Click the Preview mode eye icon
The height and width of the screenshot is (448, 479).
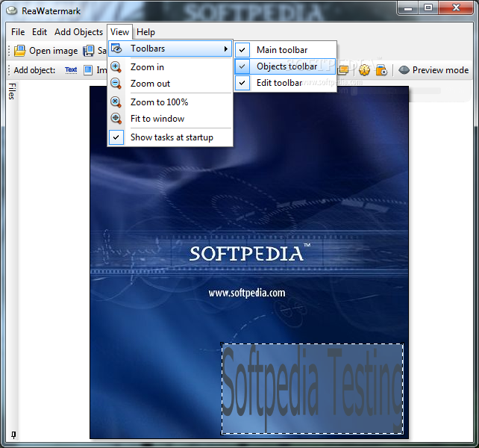404,70
